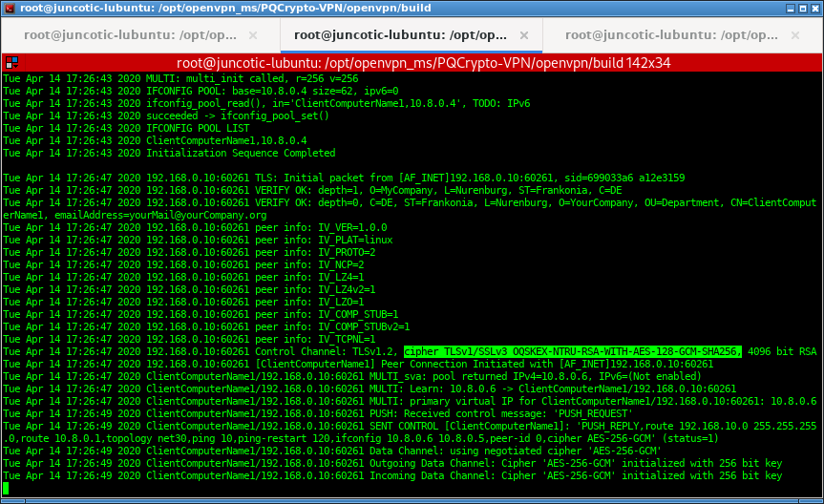Click the 'succeeded -> ifconfig_pool_set()' line
This screenshot has height=504, width=824.
[x=166, y=115]
